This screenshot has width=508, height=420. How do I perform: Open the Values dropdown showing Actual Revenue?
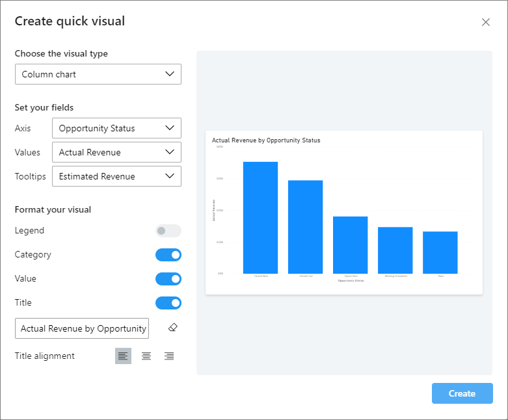(x=116, y=152)
